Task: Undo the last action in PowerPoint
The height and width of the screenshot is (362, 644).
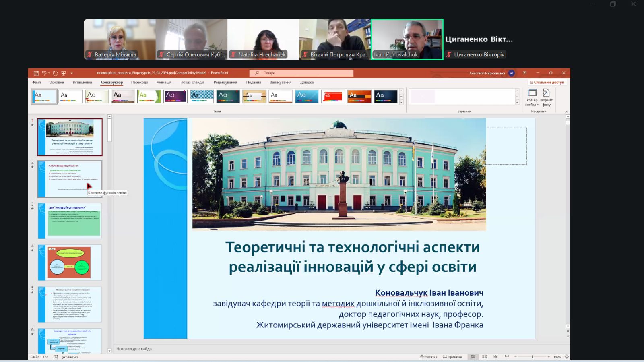Action: click(44, 73)
